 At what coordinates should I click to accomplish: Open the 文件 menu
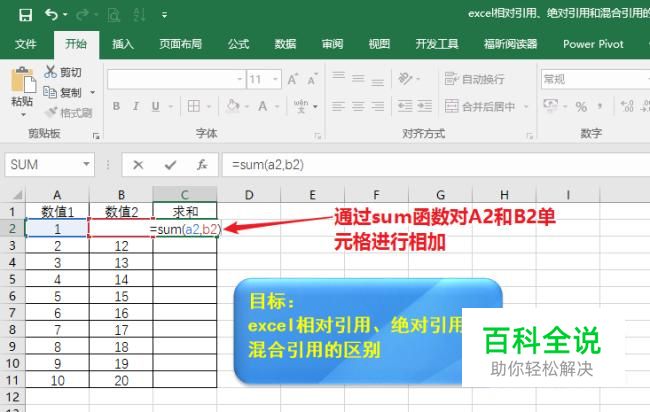26,44
